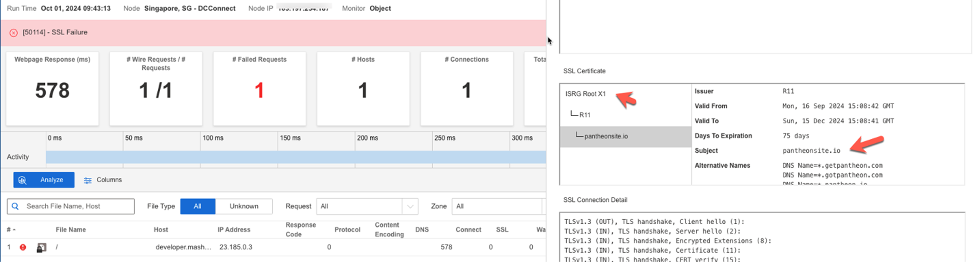Screen dimensions: 980x264
Task: Click the 23.185.0.3 IP address cell
Action: coord(236,247)
